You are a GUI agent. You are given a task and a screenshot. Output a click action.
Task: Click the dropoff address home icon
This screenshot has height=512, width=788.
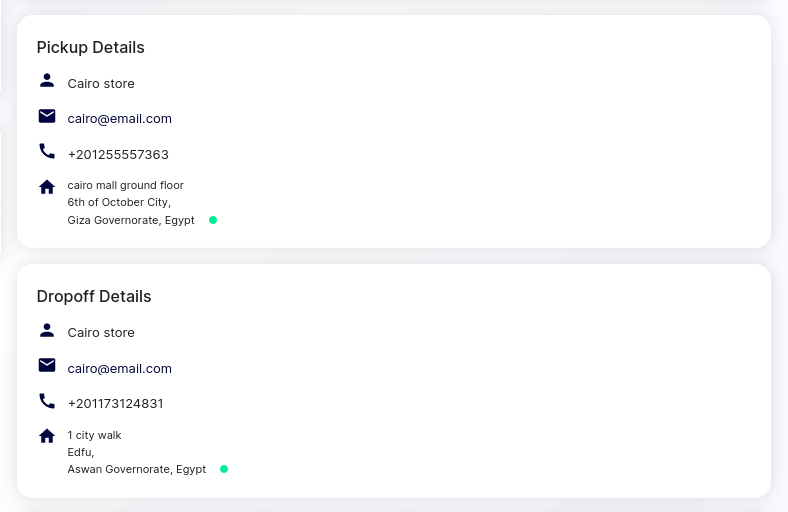pyautogui.click(x=47, y=436)
